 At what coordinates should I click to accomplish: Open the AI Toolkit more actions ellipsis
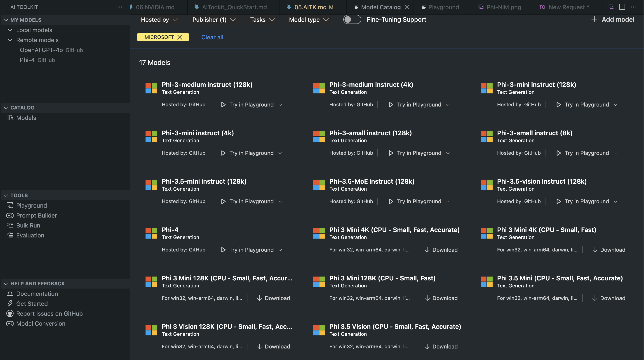click(x=119, y=7)
